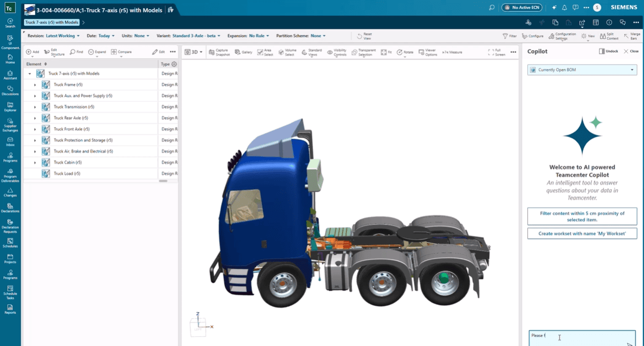Expand the Truck Frame (r5) tree node
Image resolution: width=644 pixels, height=346 pixels.
(35, 85)
